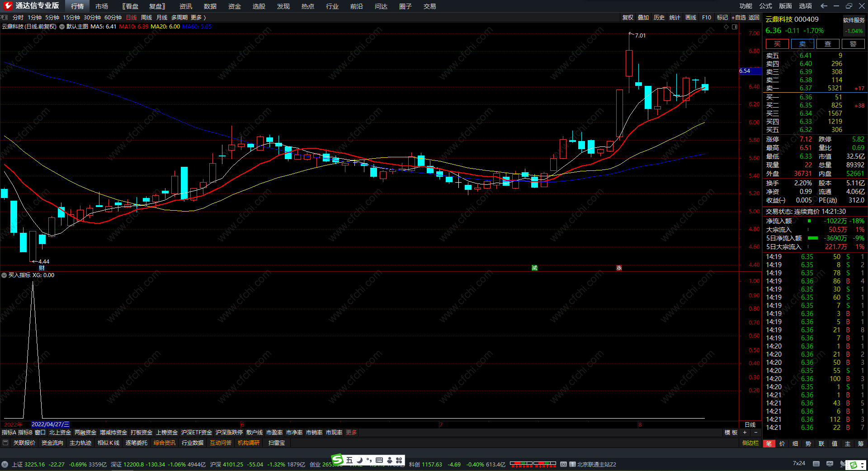Click the monitor icon in bottom status bar
Image resolution: width=868 pixels, height=471 pixels.
click(830, 464)
